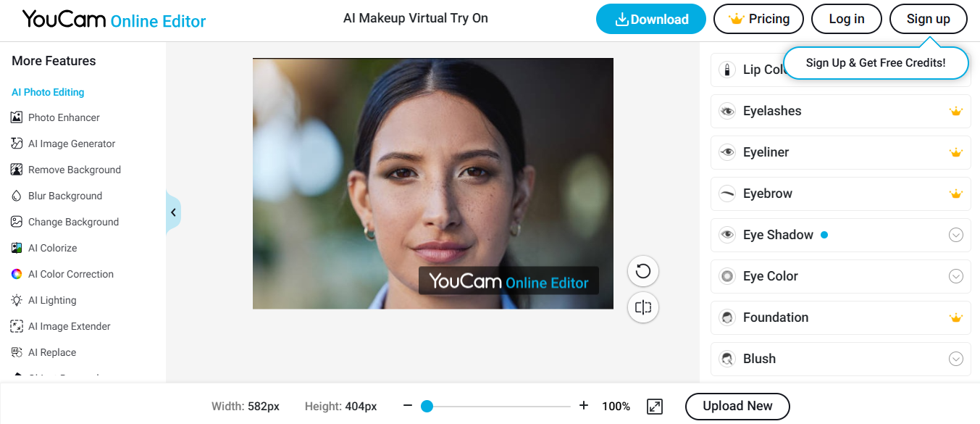Screen dimensions: 980x424
Task: Click the Download button
Action: [650, 19]
